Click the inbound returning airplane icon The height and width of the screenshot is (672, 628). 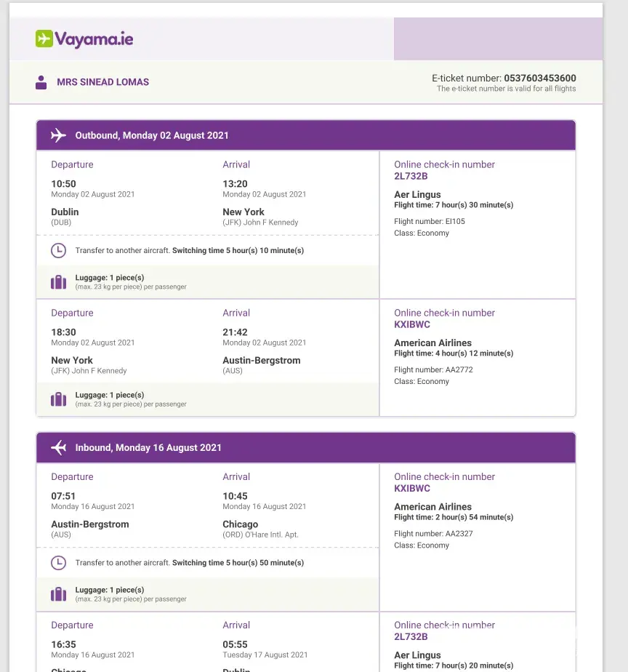click(58, 447)
